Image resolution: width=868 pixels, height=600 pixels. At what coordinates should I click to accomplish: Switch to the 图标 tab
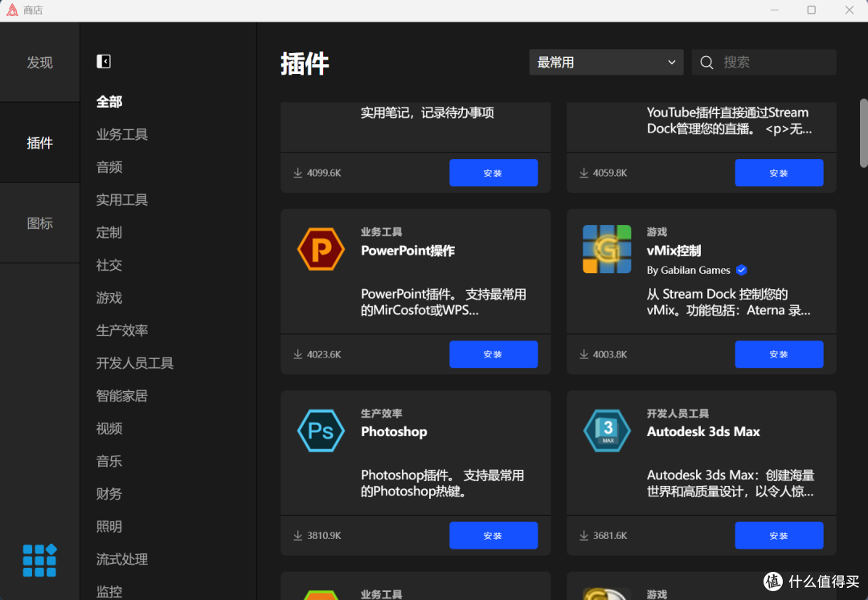point(40,222)
